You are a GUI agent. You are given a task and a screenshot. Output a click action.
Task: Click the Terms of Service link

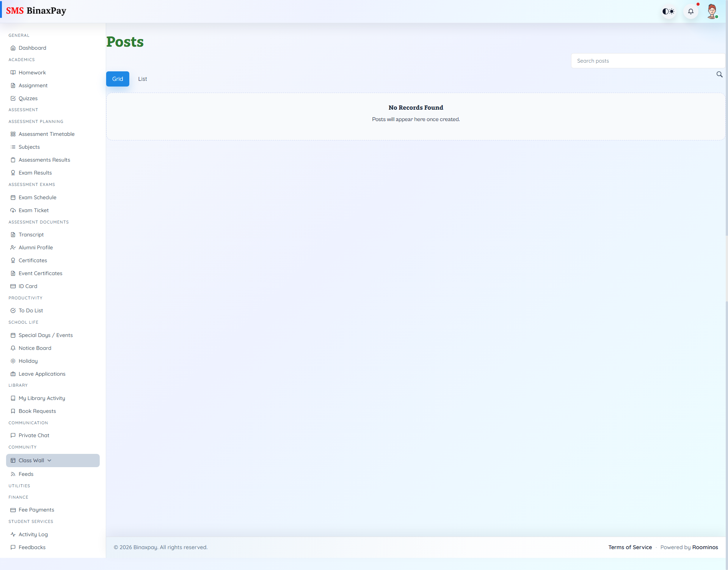tap(630, 547)
